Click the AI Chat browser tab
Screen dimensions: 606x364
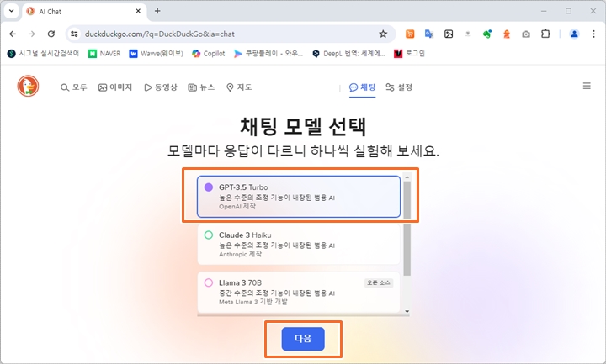(85, 11)
